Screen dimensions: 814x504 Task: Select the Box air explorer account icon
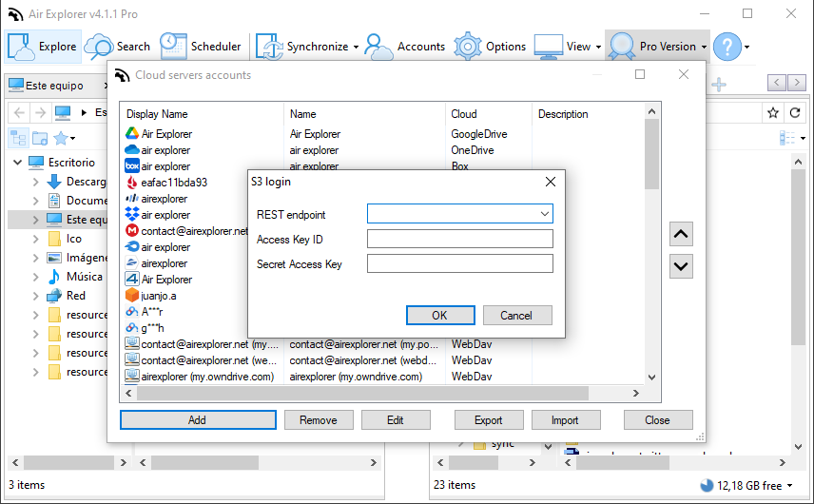point(132,166)
